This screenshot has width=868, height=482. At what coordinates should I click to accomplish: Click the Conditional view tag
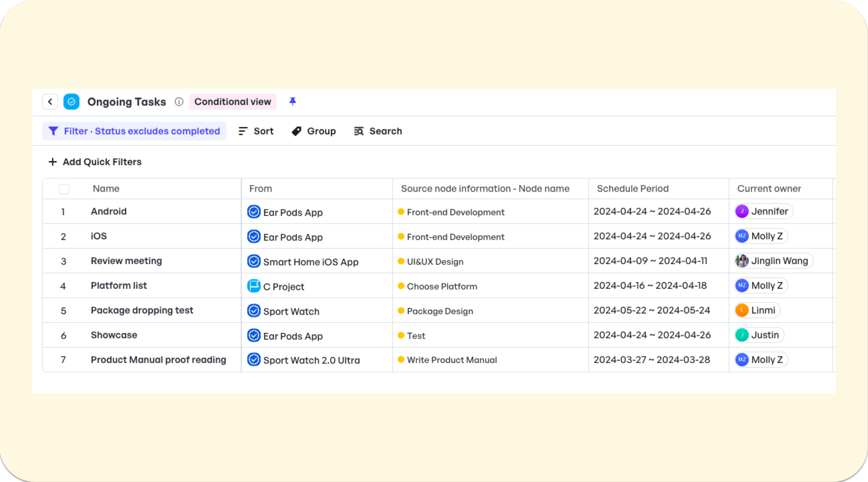[x=232, y=102]
